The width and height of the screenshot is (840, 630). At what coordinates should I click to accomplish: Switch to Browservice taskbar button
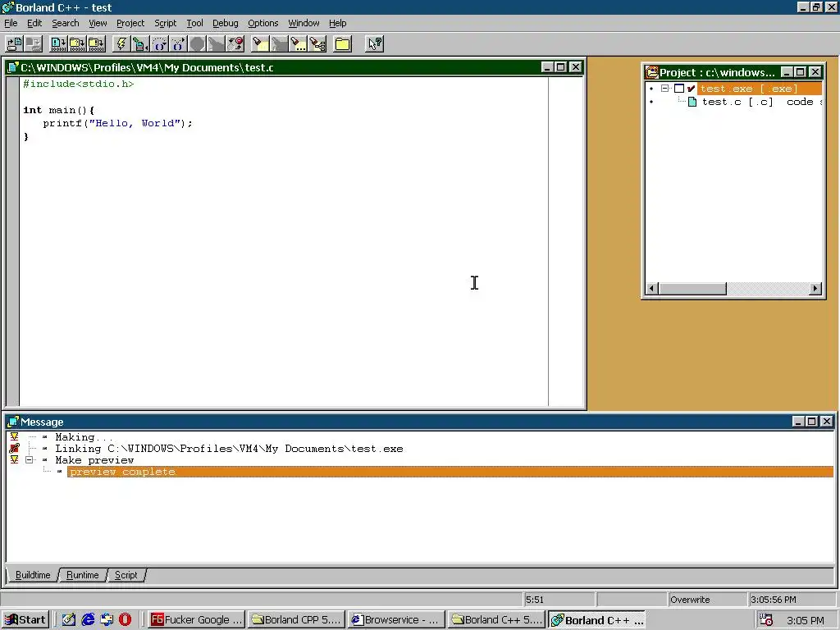[396, 620]
